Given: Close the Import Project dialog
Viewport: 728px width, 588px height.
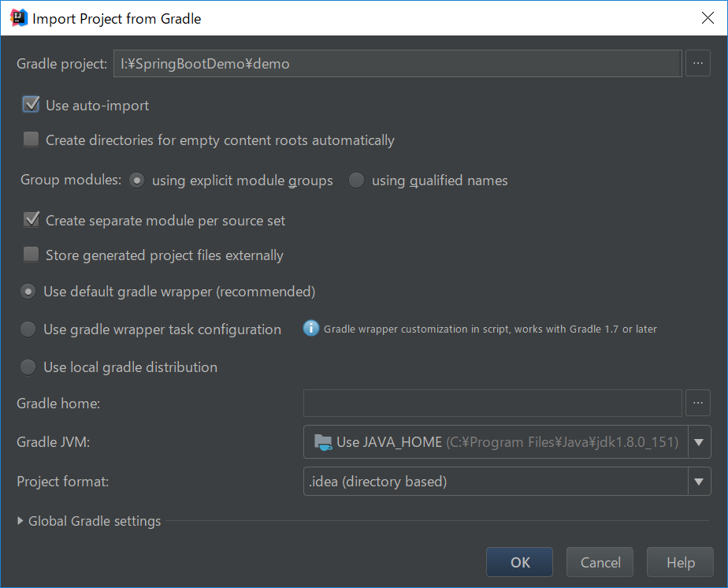Looking at the screenshot, I should click(x=708, y=17).
